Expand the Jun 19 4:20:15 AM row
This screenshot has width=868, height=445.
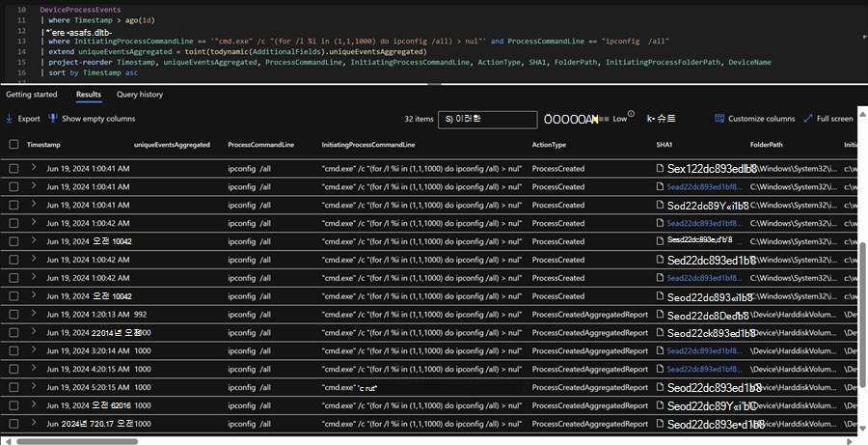(x=34, y=369)
